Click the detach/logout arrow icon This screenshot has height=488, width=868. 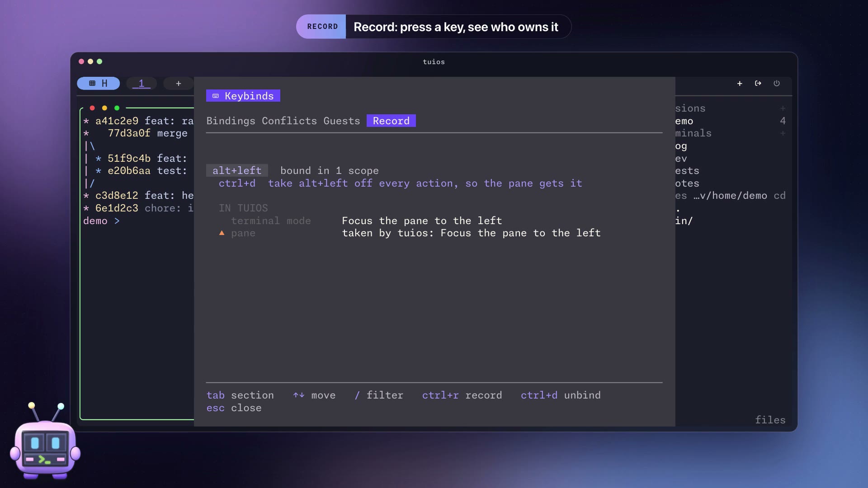758,84
